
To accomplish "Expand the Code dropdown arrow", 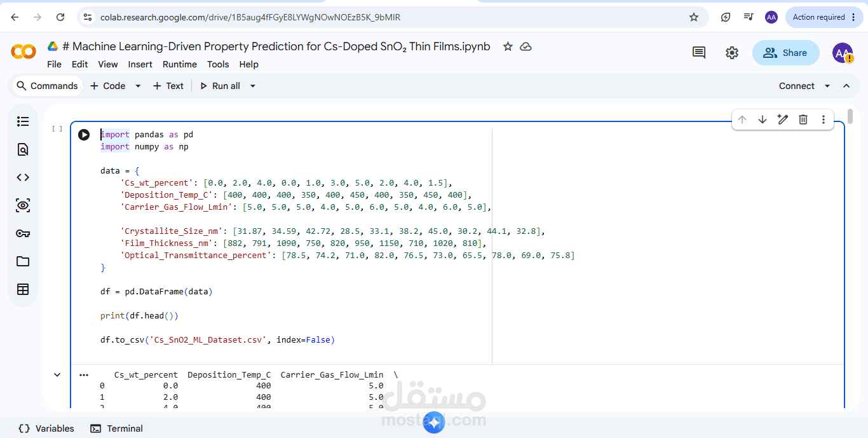I will point(138,86).
